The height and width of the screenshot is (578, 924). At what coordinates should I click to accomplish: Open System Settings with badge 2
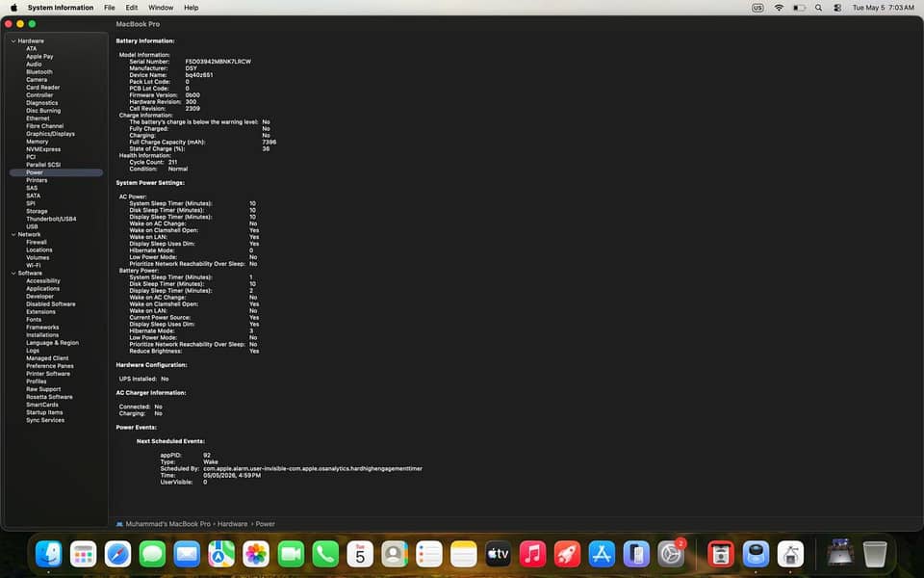coord(671,555)
